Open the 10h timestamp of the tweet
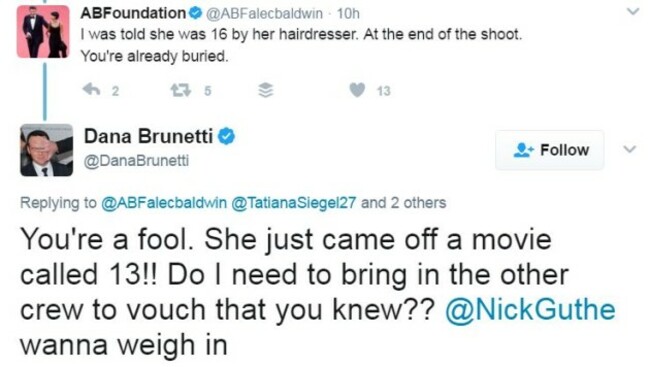The height and width of the screenshot is (367, 650). [x=348, y=14]
